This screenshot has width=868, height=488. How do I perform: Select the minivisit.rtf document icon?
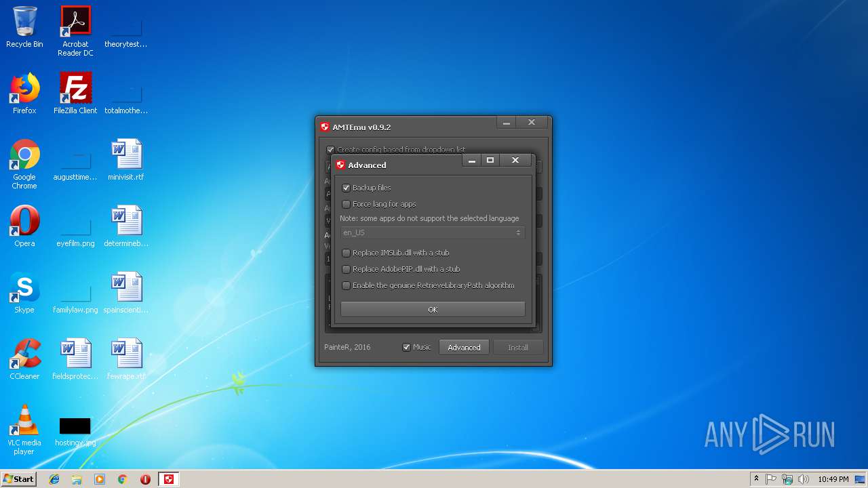(126, 160)
